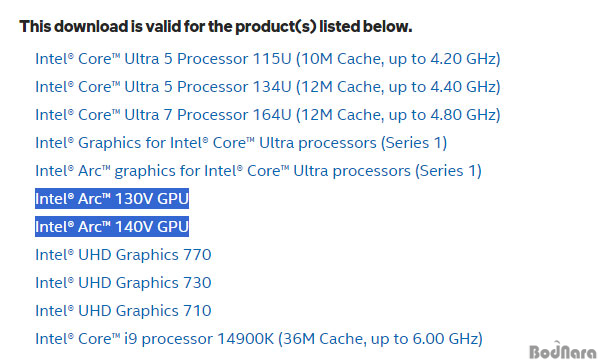
Task: Select highlighted Intel Arc 130V GPU link
Action: (x=112, y=199)
